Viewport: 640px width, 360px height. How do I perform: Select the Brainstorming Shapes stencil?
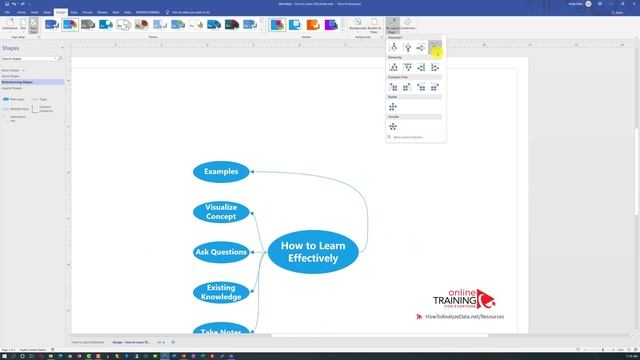[33, 82]
